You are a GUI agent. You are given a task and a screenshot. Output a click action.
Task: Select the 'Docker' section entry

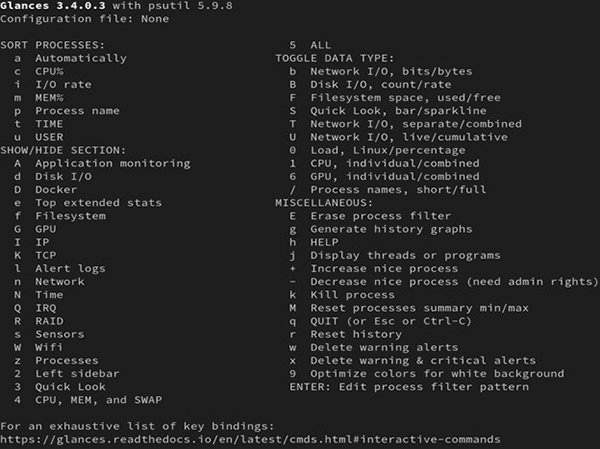tap(55, 189)
